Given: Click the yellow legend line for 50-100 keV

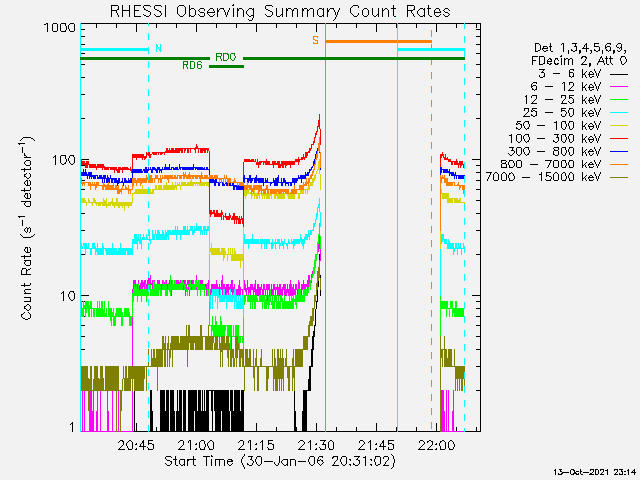Looking at the screenshot, I should [x=619, y=126].
